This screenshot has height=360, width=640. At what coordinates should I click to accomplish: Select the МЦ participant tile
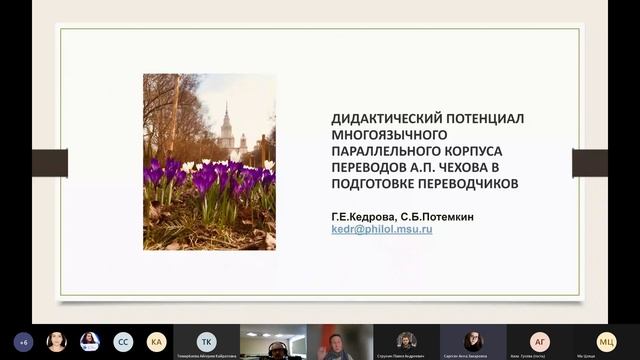point(607,342)
